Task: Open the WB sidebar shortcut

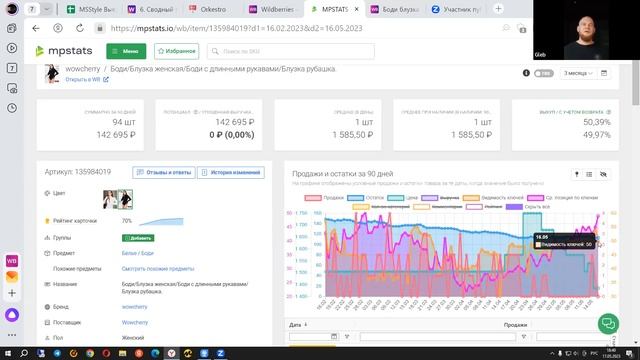Action: click(x=12, y=260)
